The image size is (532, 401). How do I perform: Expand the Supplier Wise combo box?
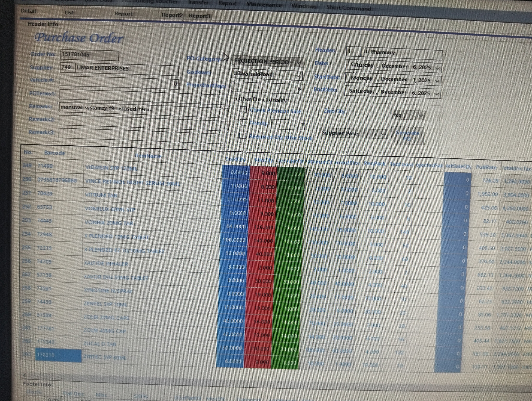(384, 134)
